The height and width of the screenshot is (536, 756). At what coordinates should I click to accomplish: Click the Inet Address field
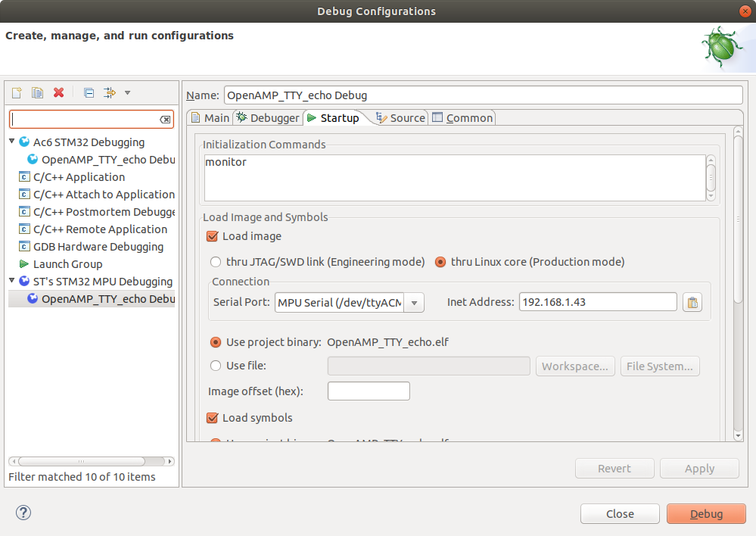[x=598, y=302]
